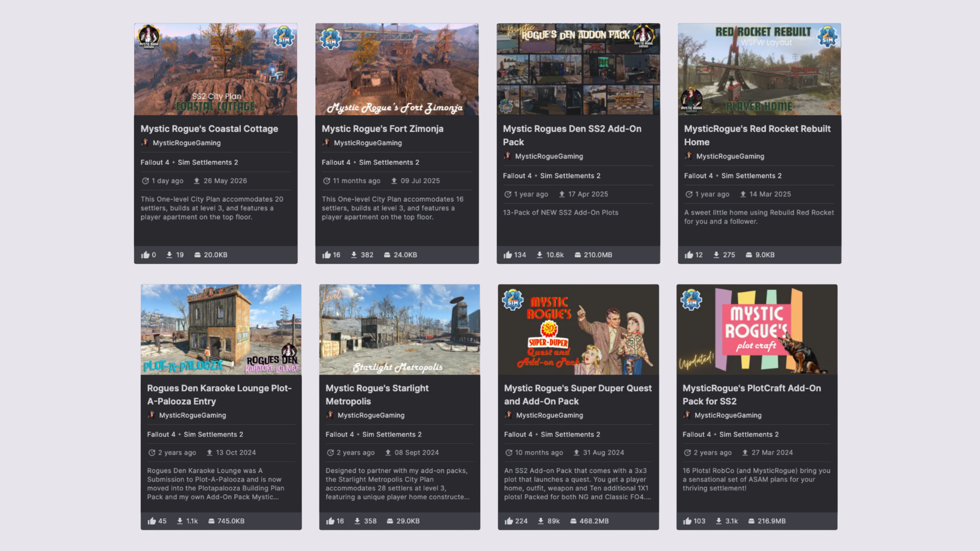Screen dimensions: 980x551
Task: Click MysticRogue's Red Rocket Rebuilt Home title
Action: 757,135
